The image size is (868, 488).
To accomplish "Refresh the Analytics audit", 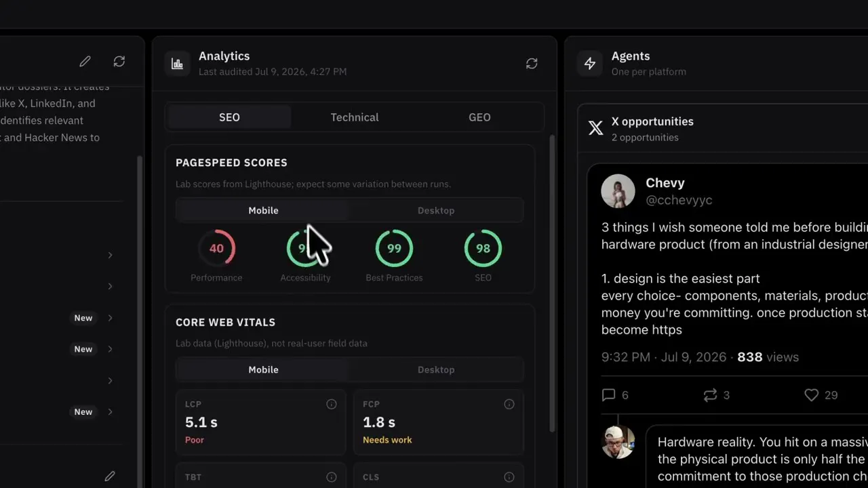I will click(x=532, y=64).
